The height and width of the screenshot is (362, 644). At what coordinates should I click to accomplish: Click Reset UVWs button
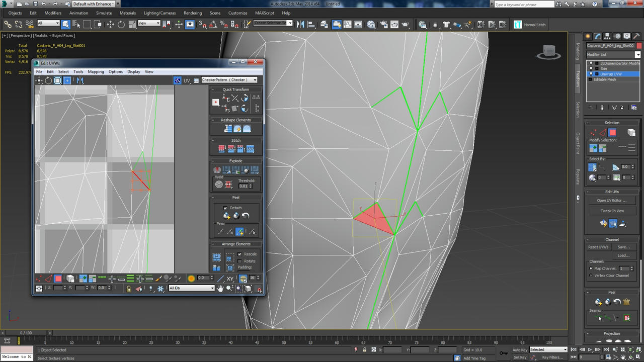coord(598,247)
